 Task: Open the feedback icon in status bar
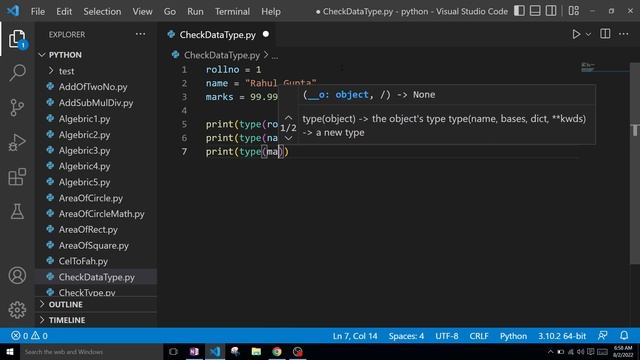(603, 336)
